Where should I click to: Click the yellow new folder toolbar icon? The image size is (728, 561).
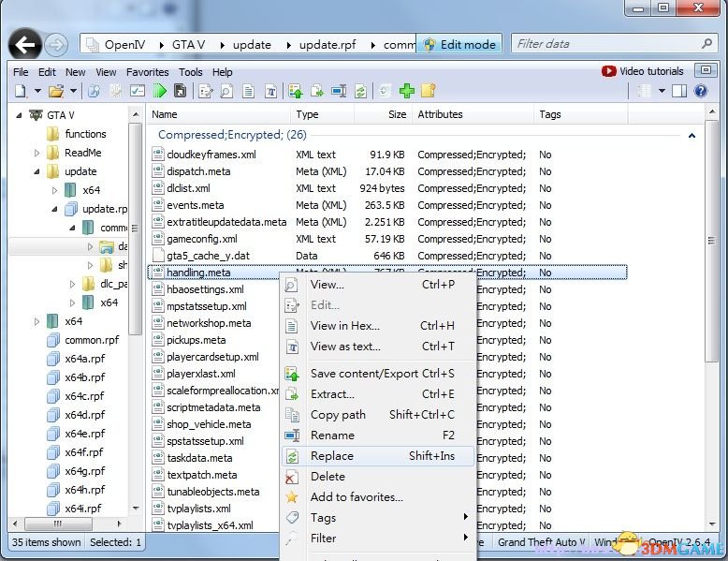pos(428,91)
